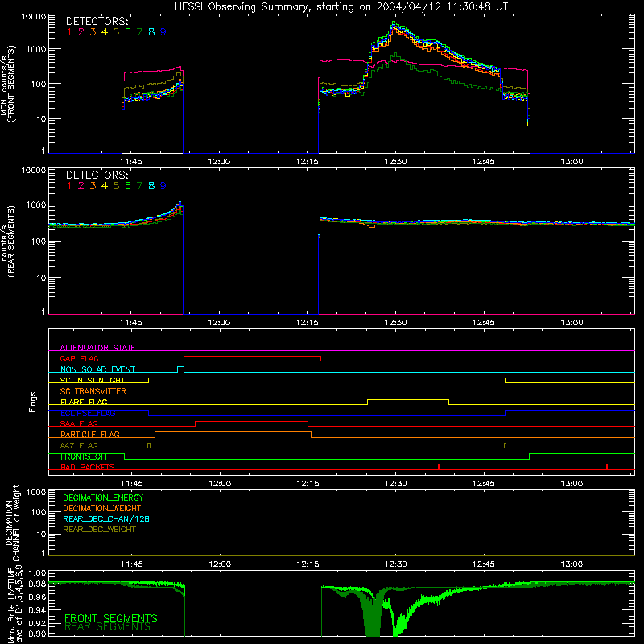Screen dimensions: 644x644
Task: Select detector 9 label in front segments panel
Action: pos(163,32)
